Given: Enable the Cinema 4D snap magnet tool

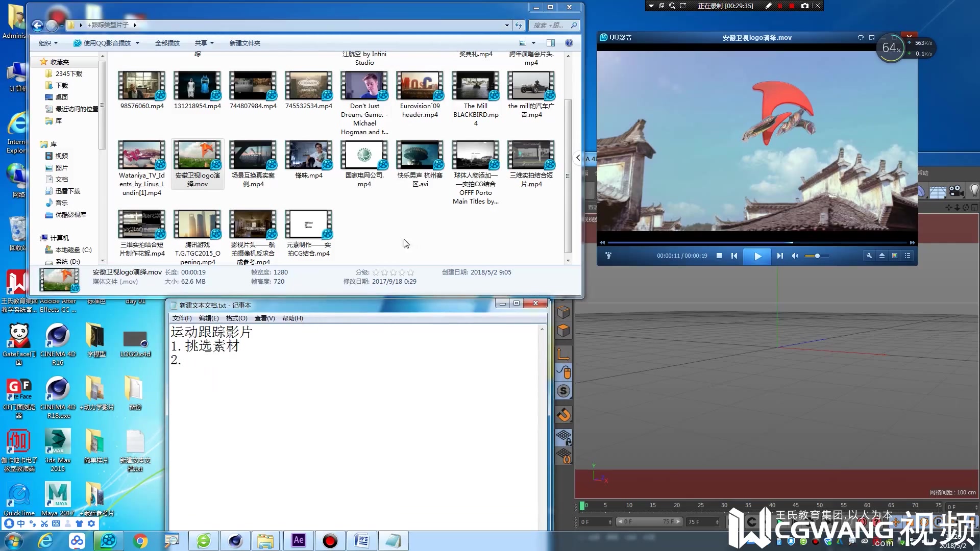Looking at the screenshot, I should tap(563, 414).
